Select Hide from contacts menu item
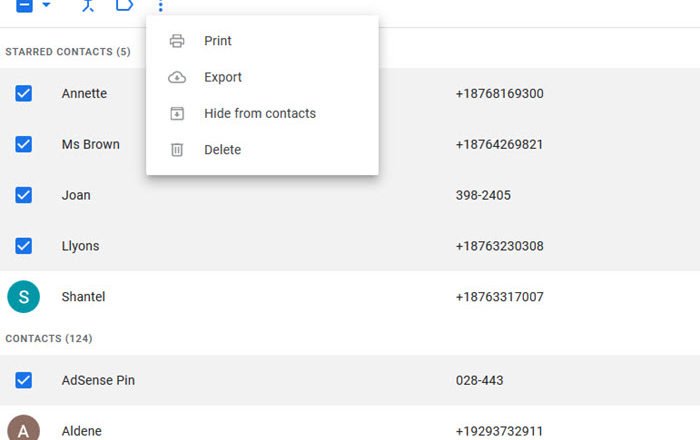700x440 pixels. pos(259,114)
